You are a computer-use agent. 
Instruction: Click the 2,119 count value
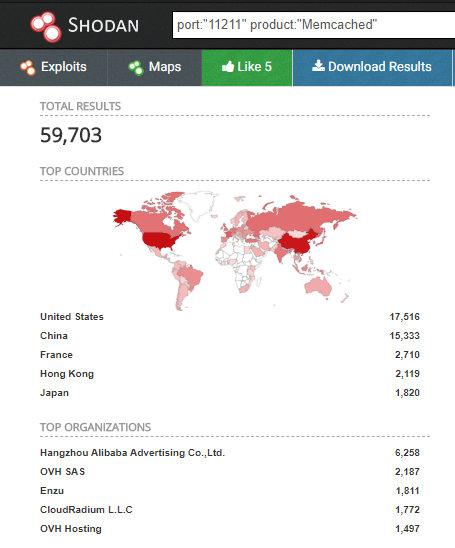(407, 374)
